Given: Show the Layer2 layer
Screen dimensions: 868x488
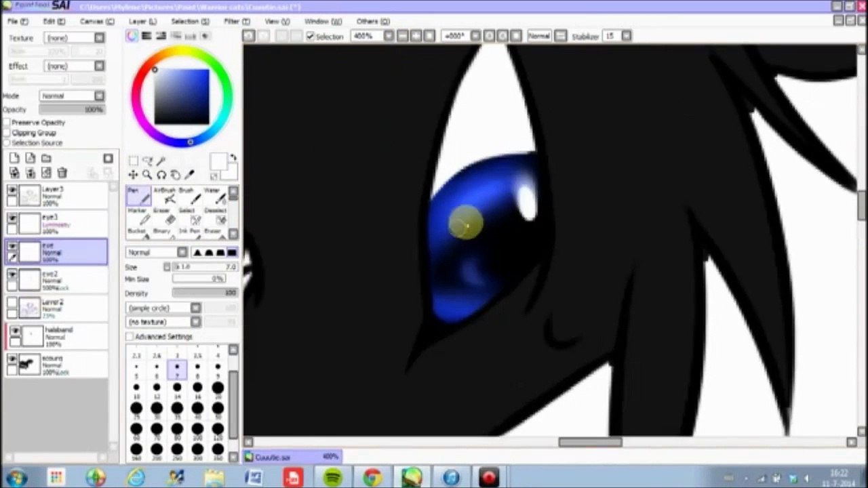Looking at the screenshot, I should point(12,303).
